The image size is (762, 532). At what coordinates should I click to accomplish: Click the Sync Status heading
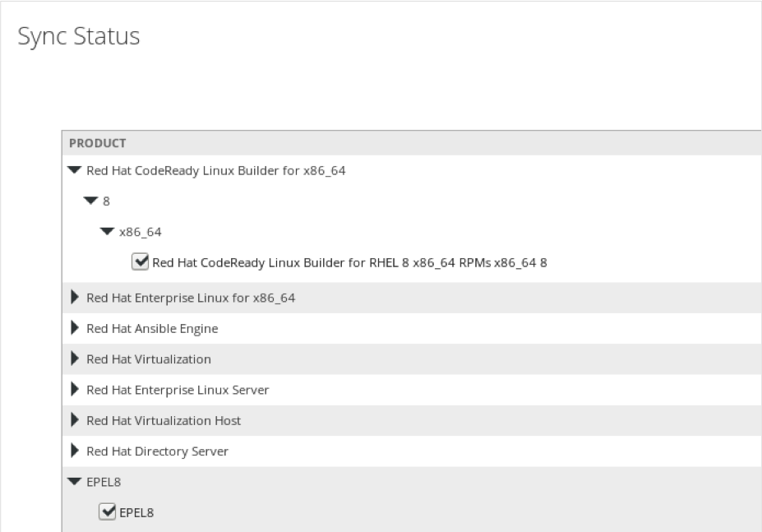(x=79, y=37)
